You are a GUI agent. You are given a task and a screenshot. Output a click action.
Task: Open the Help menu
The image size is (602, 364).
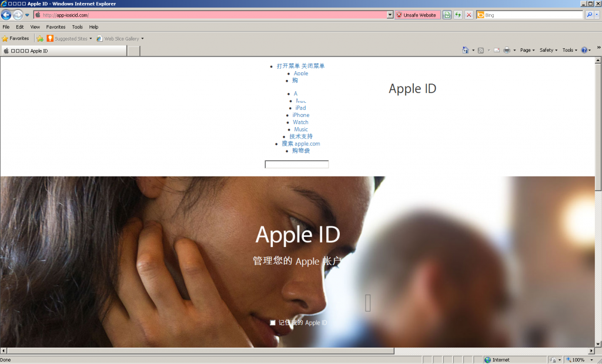point(93,27)
